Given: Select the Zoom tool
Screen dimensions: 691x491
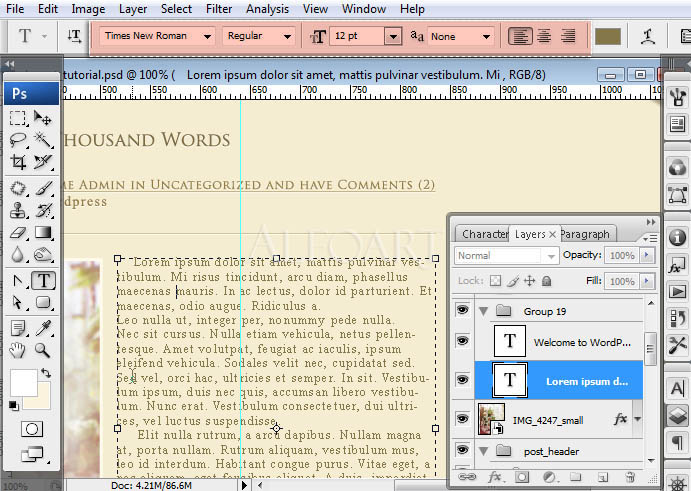Looking at the screenshot, I should point(43,350).
